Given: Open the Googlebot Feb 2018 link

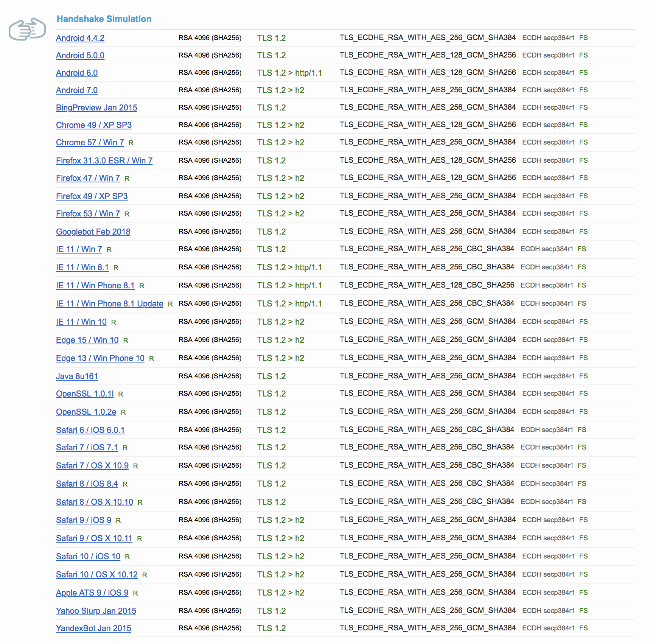Looking at the screenshot, I should click(93, 232).
